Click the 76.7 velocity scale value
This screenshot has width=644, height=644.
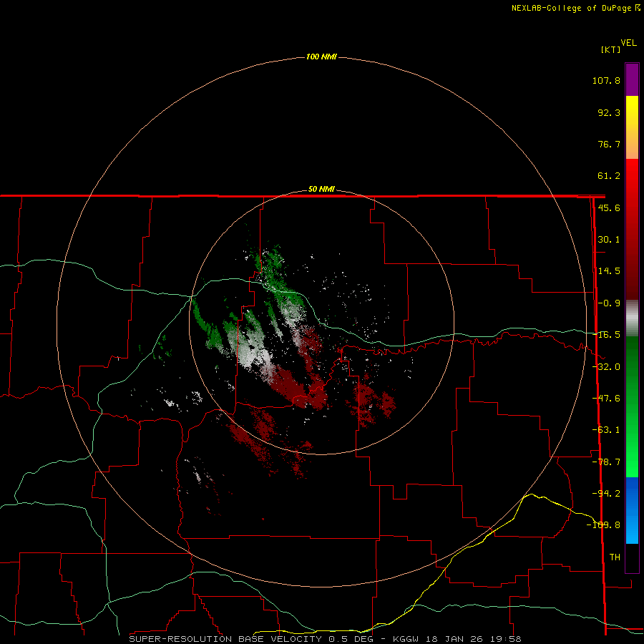point(609,144)
